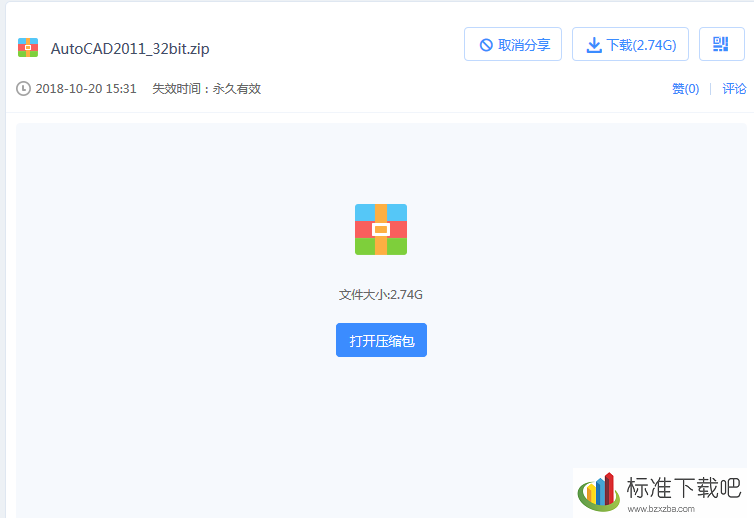Click the 取消分享 cancel share button
Image resolution: width=754 pixels, height=518 pixels.
(x=513, y=44)
